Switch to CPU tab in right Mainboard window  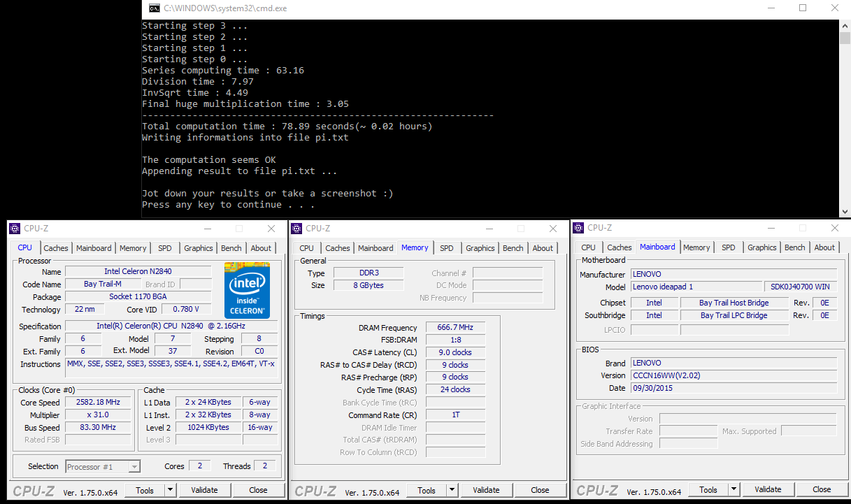589,247
